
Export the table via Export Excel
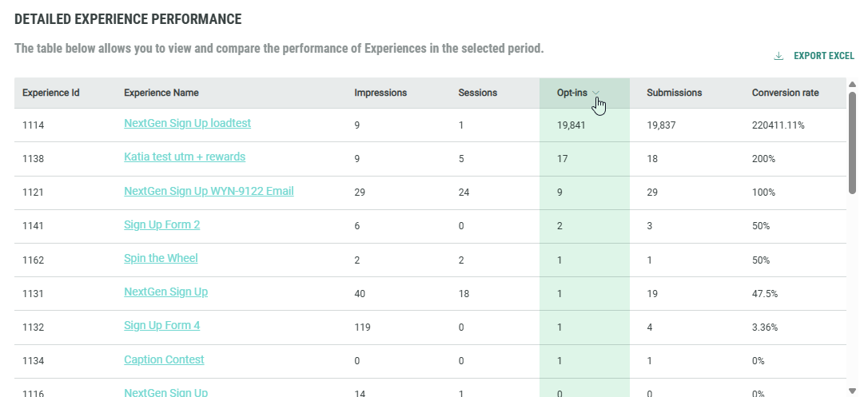(x=823, y=56)
